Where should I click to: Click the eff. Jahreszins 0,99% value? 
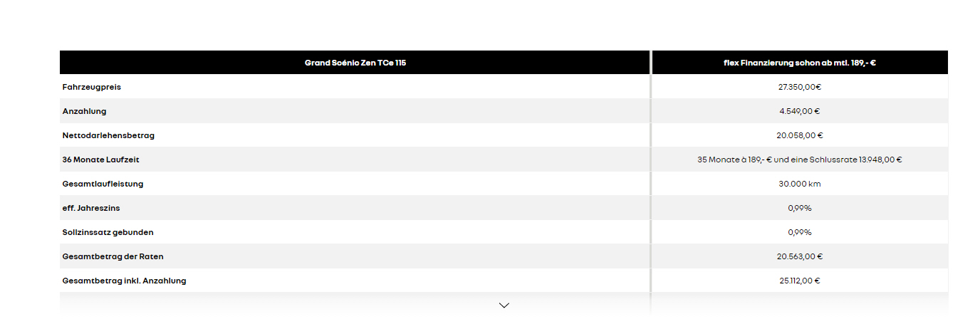click(x=799, y=208)
